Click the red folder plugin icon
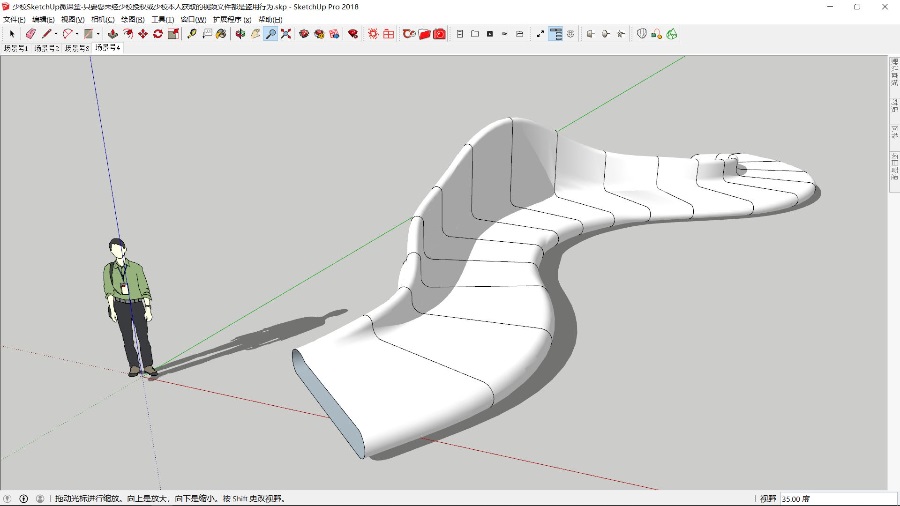The width and height of the screenshot is (900, 506). pyautogui.click(x=424, y=34)
